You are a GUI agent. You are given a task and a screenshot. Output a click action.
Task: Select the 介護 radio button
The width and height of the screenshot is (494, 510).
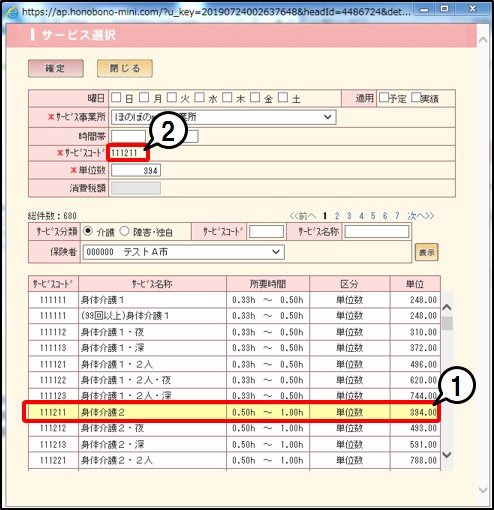(x=88, y=231)
